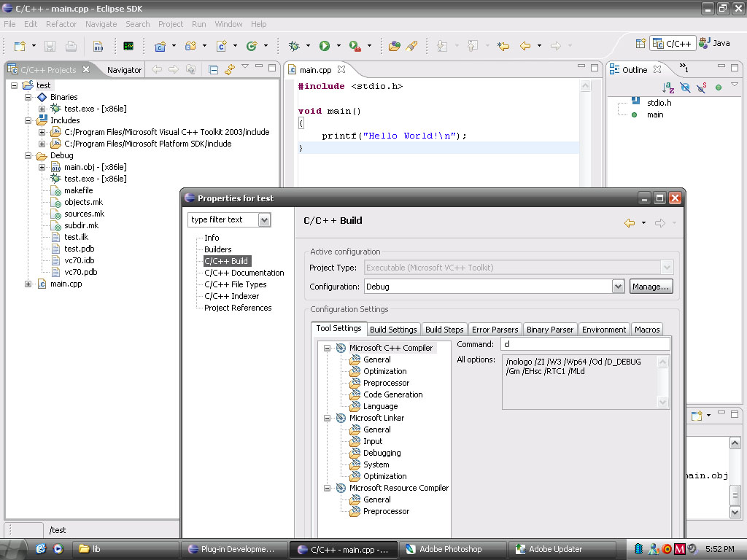Image resolution: width=747 pixels, height=560 pixels.
Task: Switch to the Error Parsers tab
Action: click(x=495, y=330)
